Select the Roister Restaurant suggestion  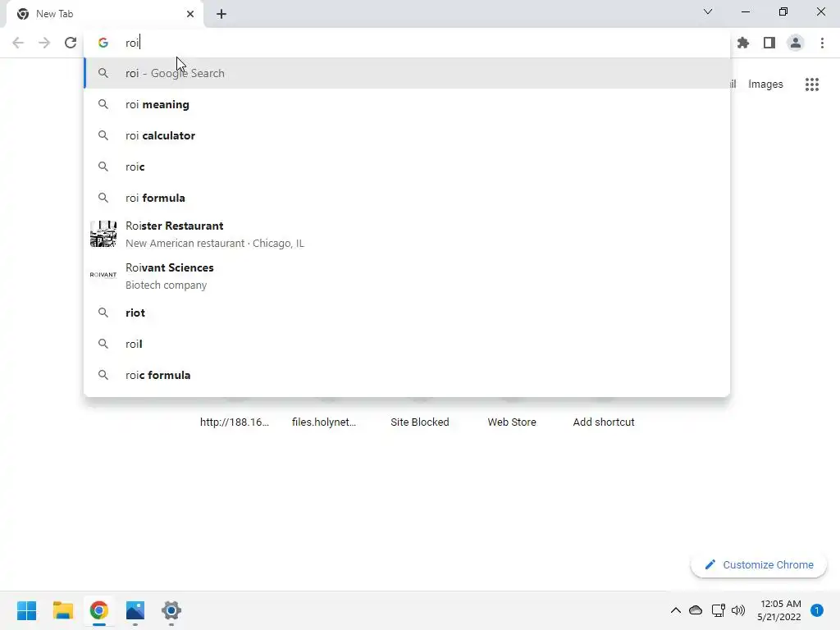(x=407, y=234)
